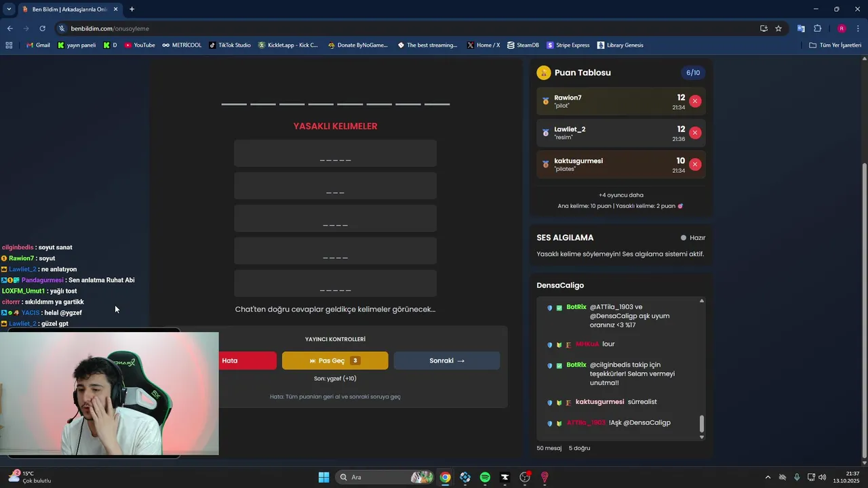Open the Apps grid icon in bookmarks bar
Screen dimensions: 868x488
click(9, 45)
